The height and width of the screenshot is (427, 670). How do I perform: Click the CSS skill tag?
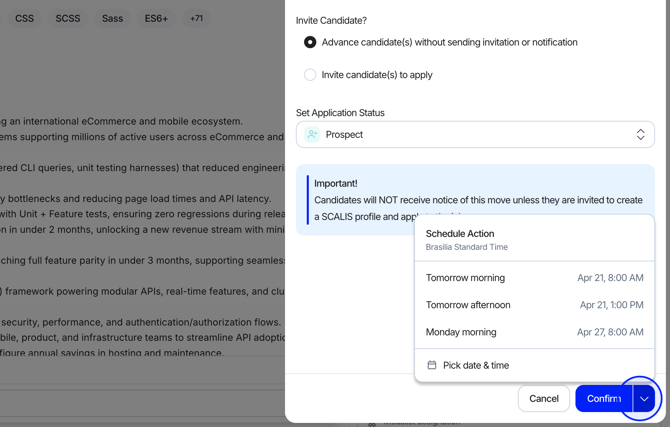(24, 18)
